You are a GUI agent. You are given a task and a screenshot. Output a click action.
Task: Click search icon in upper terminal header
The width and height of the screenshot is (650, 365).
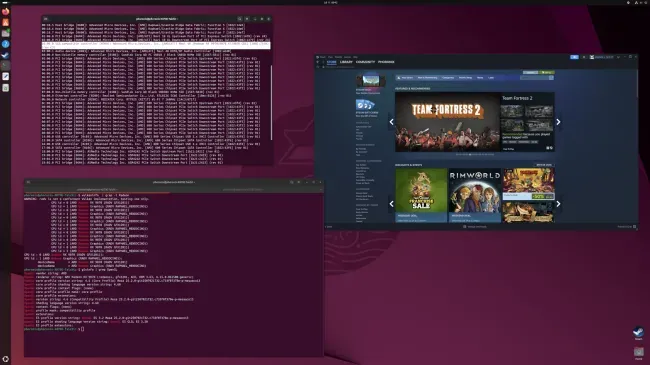(x=240, y=19)
